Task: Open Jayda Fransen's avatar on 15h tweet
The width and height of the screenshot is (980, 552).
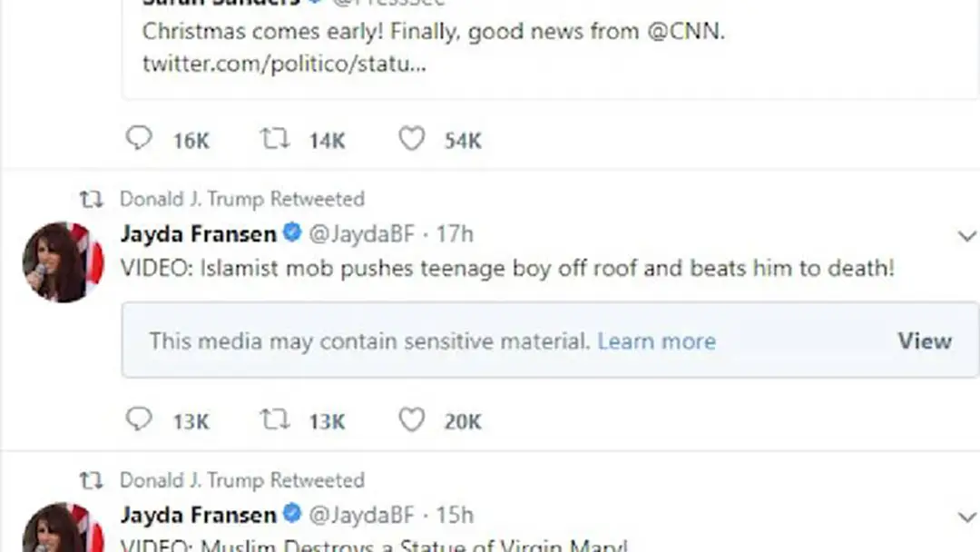Action: tap(63, 528)
